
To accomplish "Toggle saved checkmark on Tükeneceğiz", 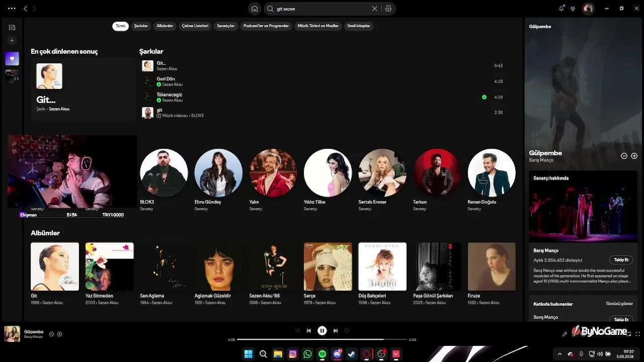I will tap(484, 97).
